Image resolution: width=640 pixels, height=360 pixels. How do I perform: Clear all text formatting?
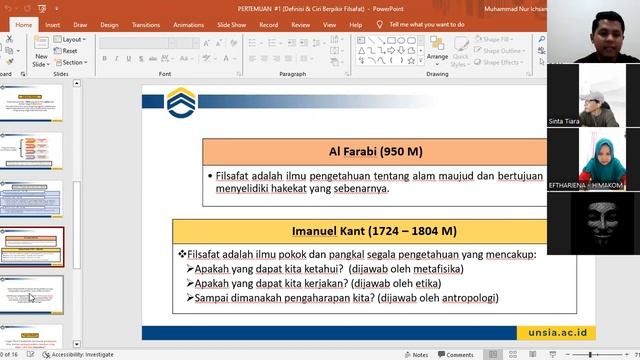[x=233, y=43]
